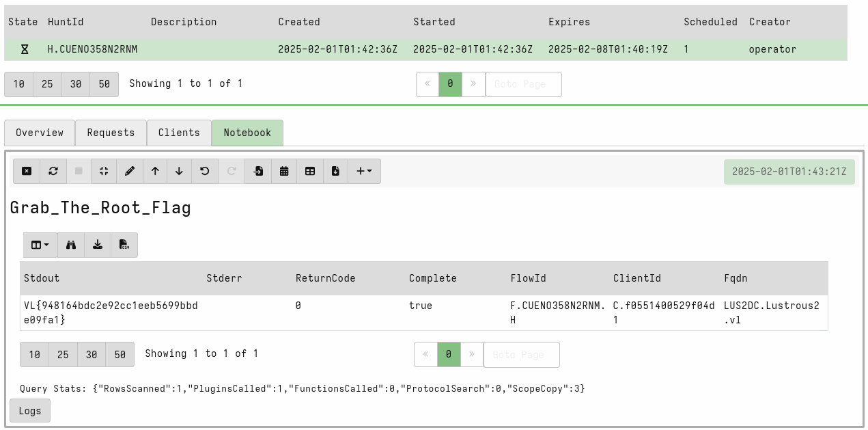Set hunt list page size to 25
The width and height of the screenshot is (868, 430).
point(47,84)
